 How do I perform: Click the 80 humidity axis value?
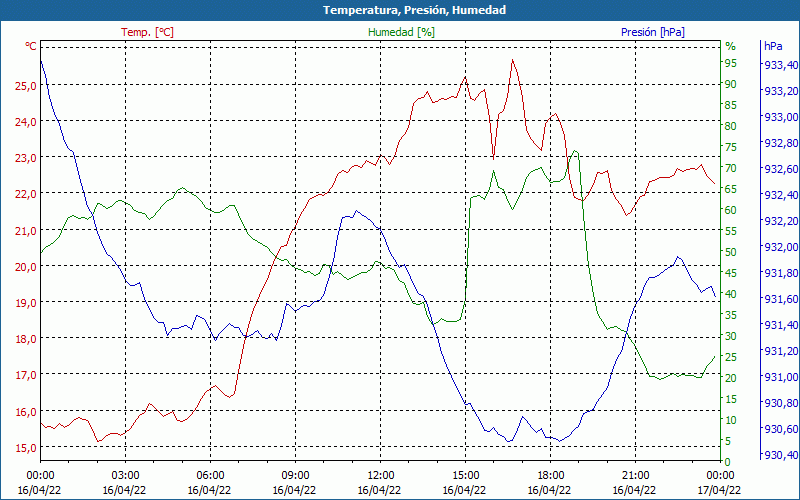point(731,126)
